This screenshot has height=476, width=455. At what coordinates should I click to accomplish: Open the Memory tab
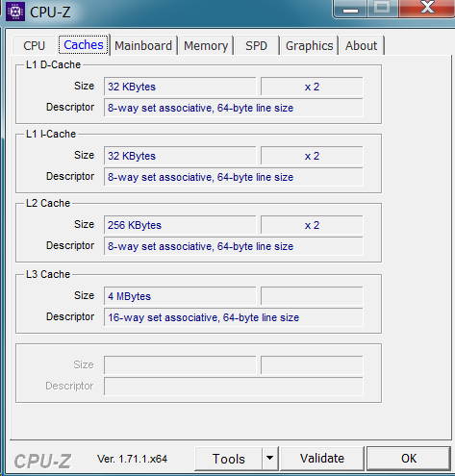pyautogui.click(x=206, y=46)
